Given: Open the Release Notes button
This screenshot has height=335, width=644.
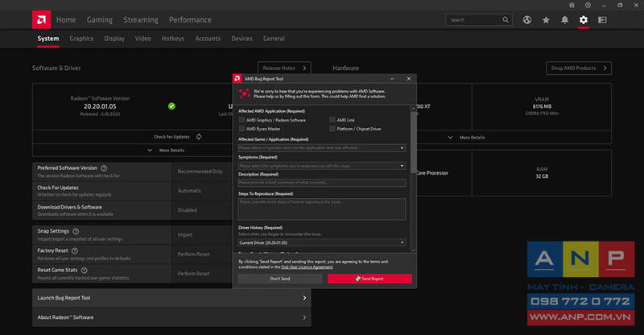Looking at the screenshot, I should pyautogui.click(x=284, y=68).
